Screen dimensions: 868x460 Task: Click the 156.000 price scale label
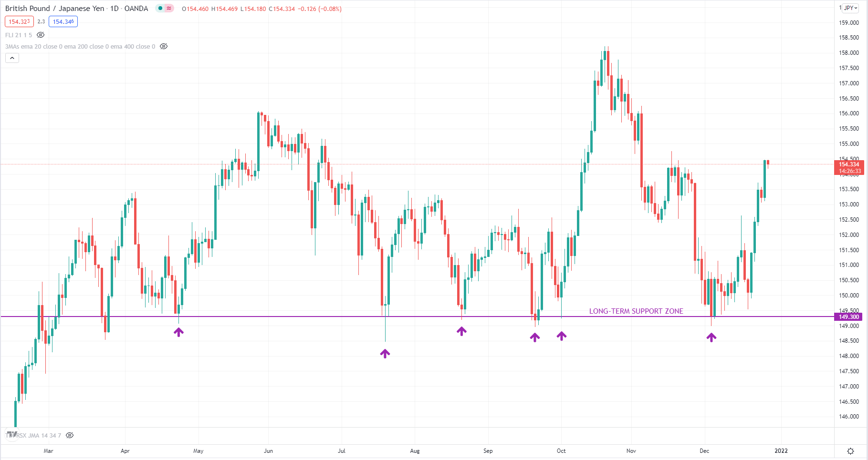pyautogui.click(x=849, y=113)
